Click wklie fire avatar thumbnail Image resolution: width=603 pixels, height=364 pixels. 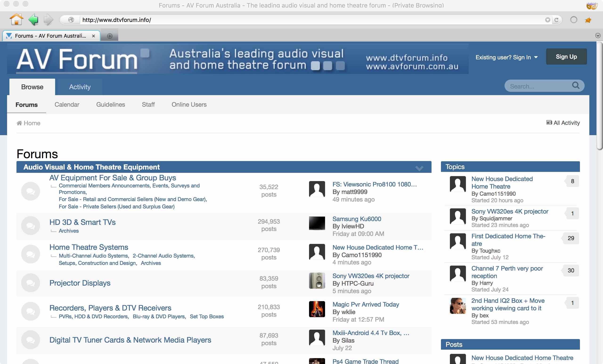click(x=317, y=309)
